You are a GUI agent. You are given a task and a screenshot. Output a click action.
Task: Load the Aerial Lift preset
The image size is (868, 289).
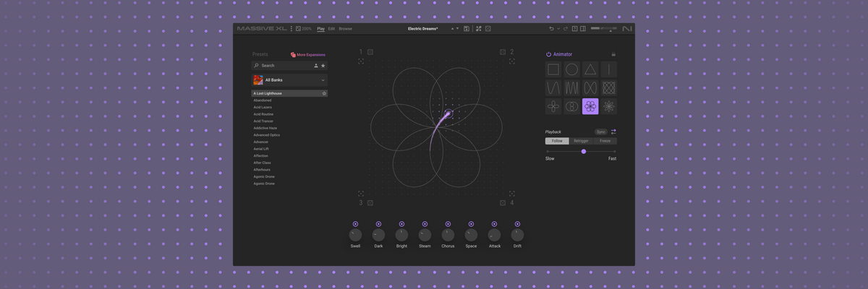[261, 149]
